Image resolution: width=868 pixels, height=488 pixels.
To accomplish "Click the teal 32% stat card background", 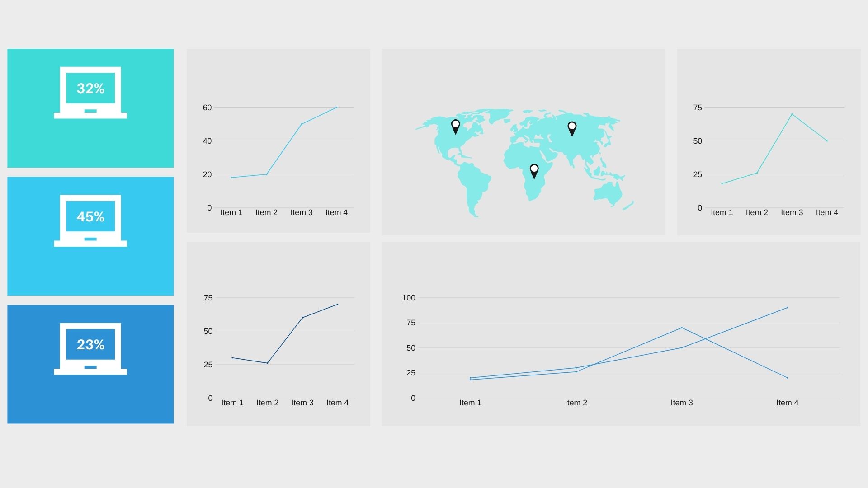I will (90, 145).
